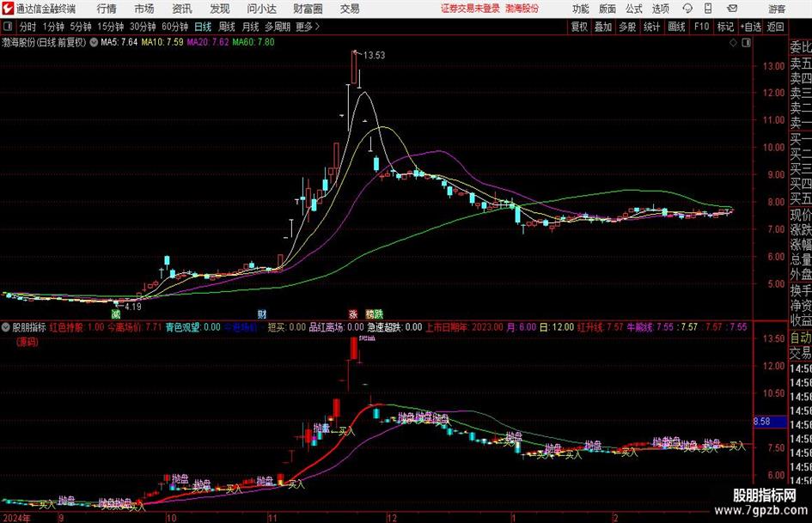Click the blue 财 event marker
This screenshot has width=812, height=523.
(262, 314)
